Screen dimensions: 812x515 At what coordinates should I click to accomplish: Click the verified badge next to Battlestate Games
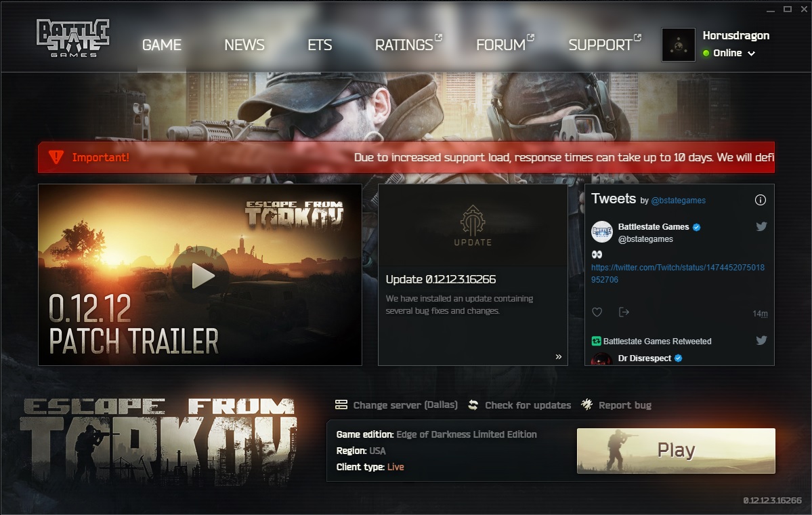tap(696, 227)
